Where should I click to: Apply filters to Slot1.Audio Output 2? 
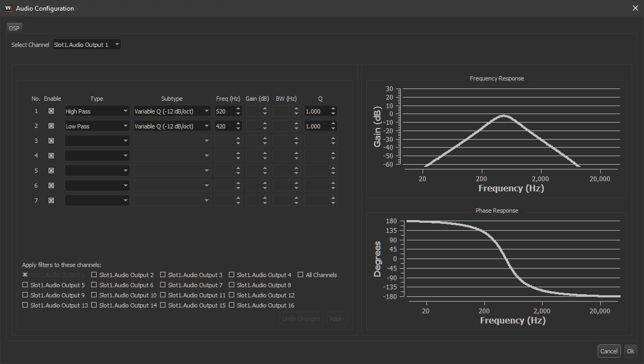click(x=94, y=275)
